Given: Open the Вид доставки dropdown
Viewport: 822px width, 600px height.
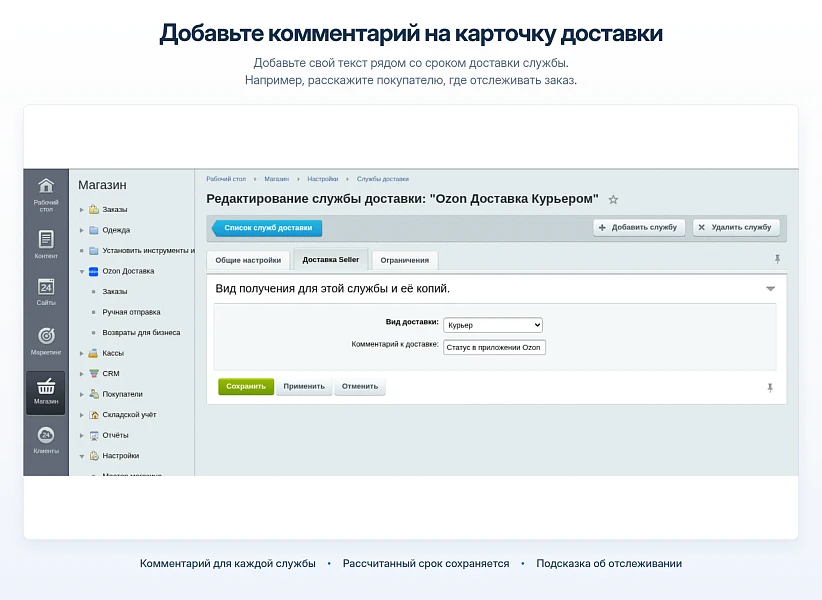Looking at the screenshot, I should pos(493,325).
